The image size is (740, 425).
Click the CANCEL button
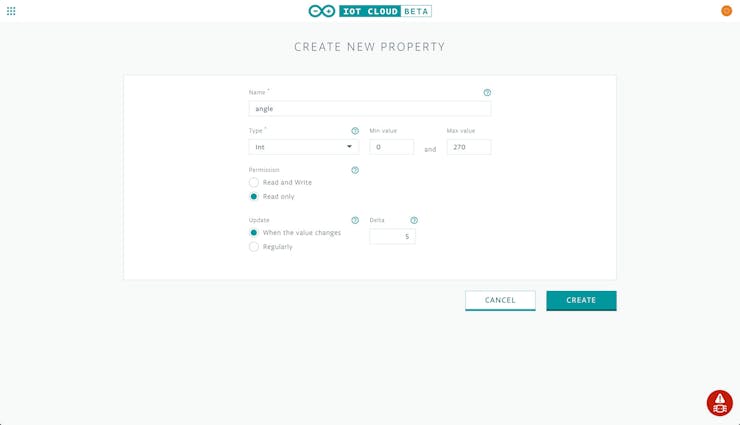500,300
